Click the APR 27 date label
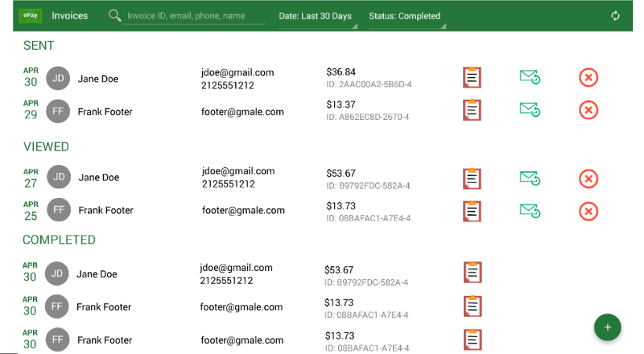The image size is (644, 354). pos(31,179)
